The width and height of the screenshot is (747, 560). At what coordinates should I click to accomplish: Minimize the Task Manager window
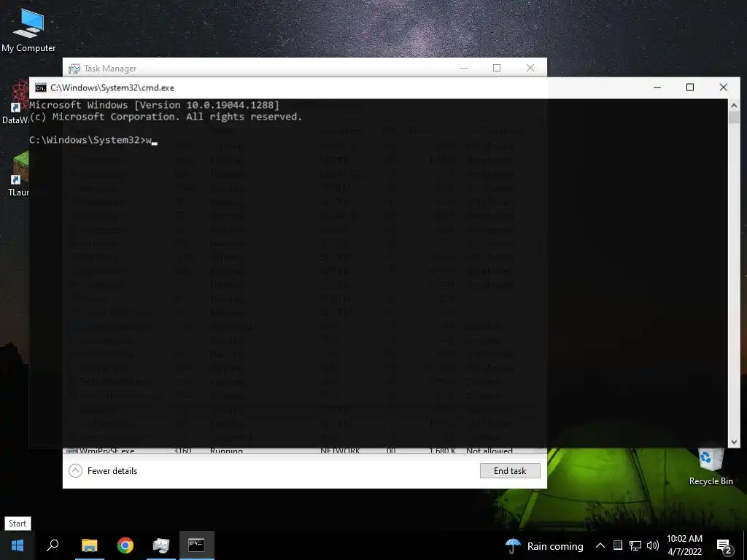(x=464, y=68)
